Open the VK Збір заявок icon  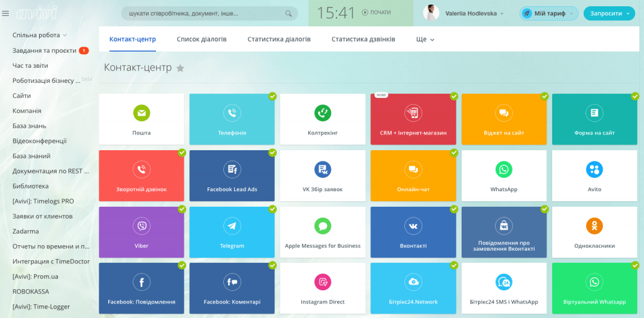coord(323,169)
